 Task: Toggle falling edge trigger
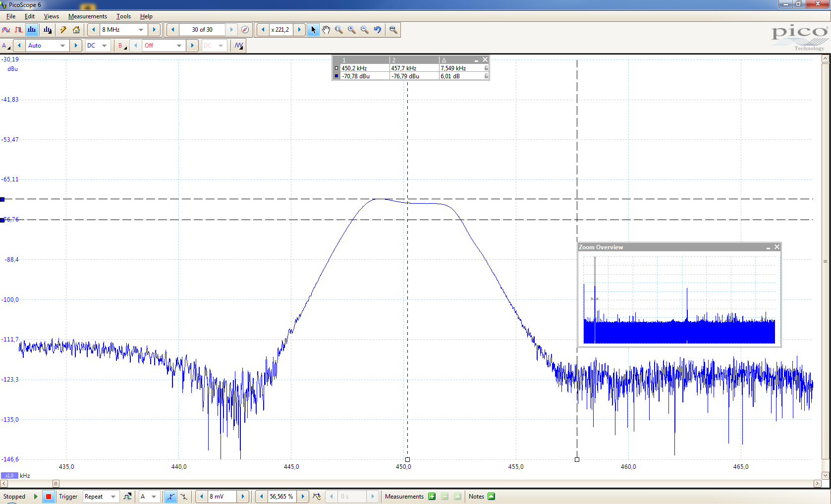(184, 497)
